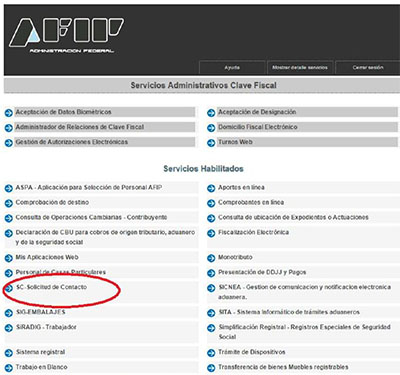Click arrow icon beside Declaración de CBU
The height and width of the screenshot is (375, 400).
[9, 233]
